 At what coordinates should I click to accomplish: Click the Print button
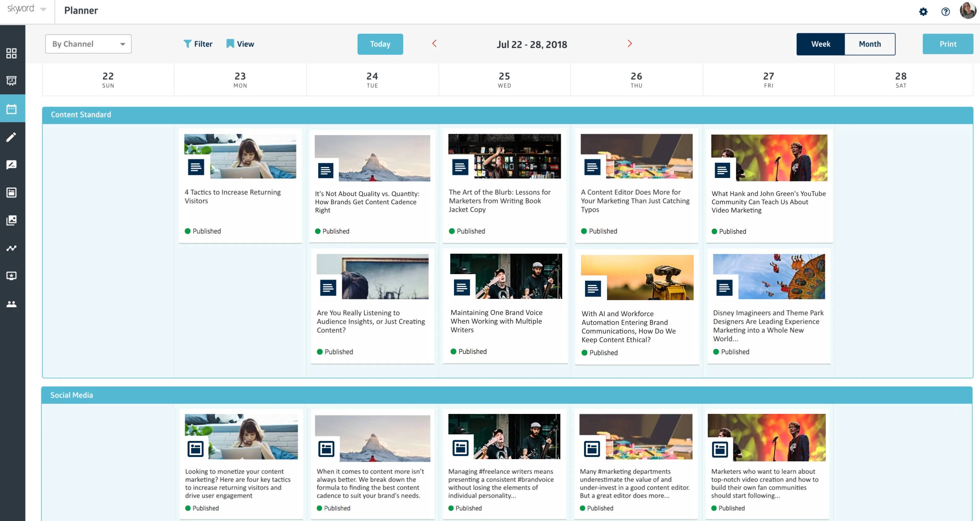pyautogui.click(x=948, y=44)
